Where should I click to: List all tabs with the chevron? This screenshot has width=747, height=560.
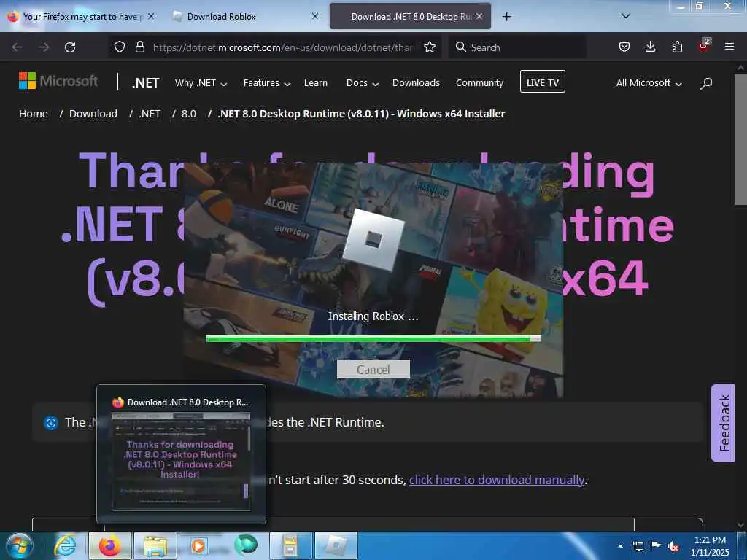(626, 16)
